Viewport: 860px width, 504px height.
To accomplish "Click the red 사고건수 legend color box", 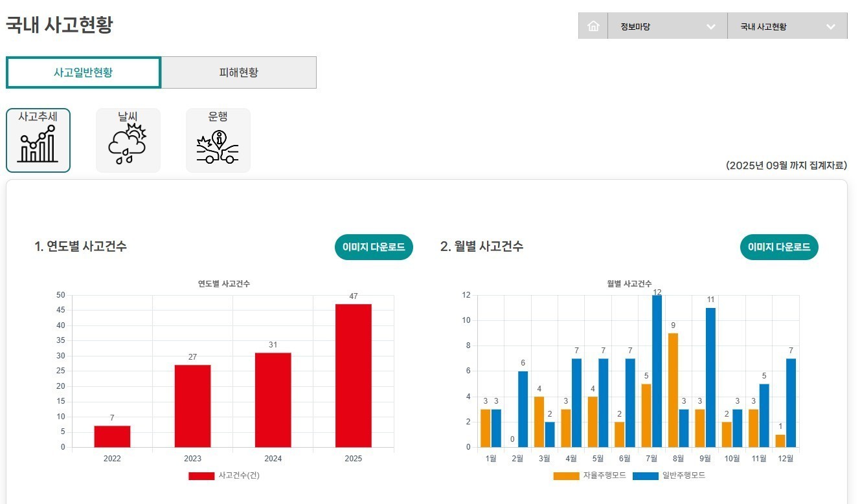I will click(201, 476).
